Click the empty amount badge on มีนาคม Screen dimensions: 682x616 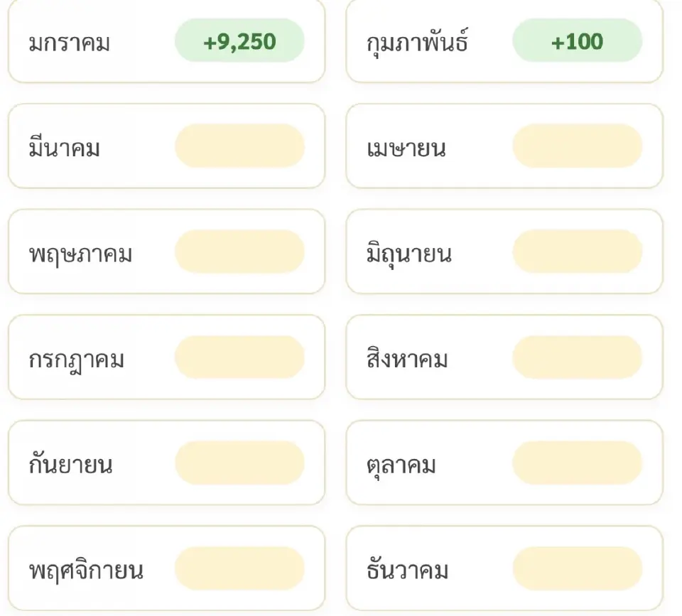pyautogui.click(x=240, y=146)
